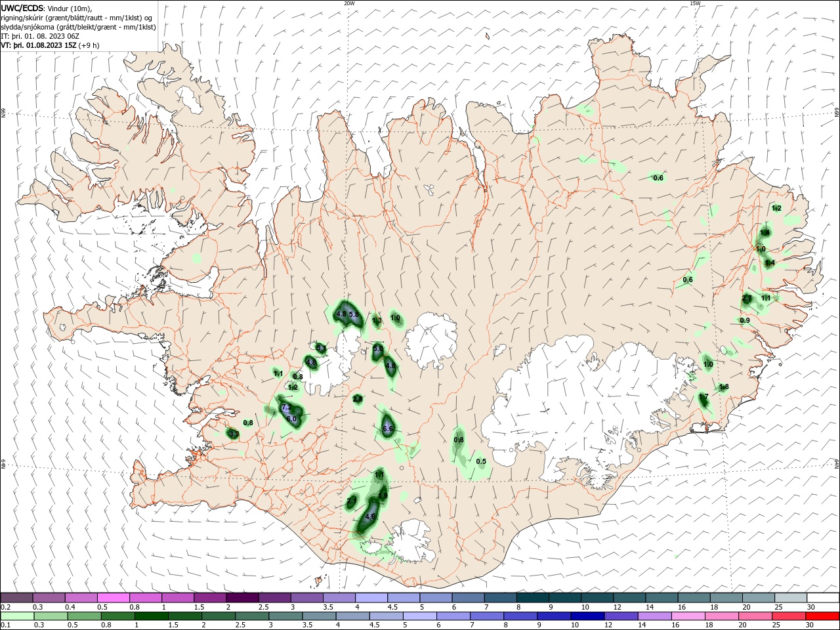This screenshot has height=630, width=840.
Task: Pick the lavender 4–4.5 upper scale swatch
Action: (371, 598)
